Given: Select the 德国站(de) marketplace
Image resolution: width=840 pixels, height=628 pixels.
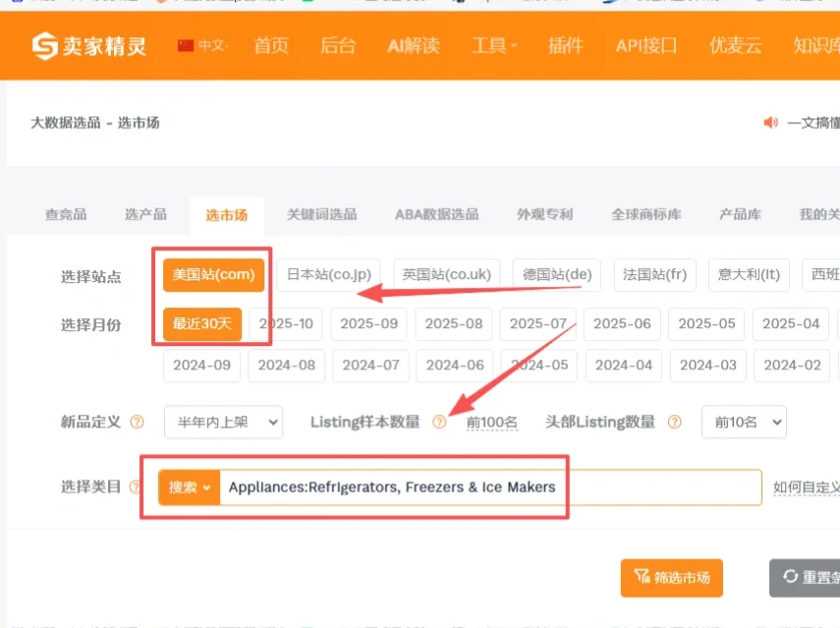Looking at the screenshot, I should 557,275.
